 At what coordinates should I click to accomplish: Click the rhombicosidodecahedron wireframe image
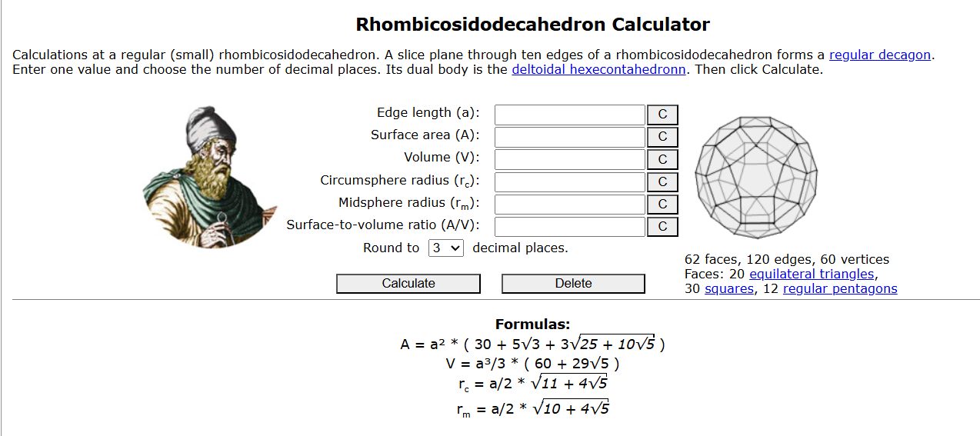pos(757,178)
